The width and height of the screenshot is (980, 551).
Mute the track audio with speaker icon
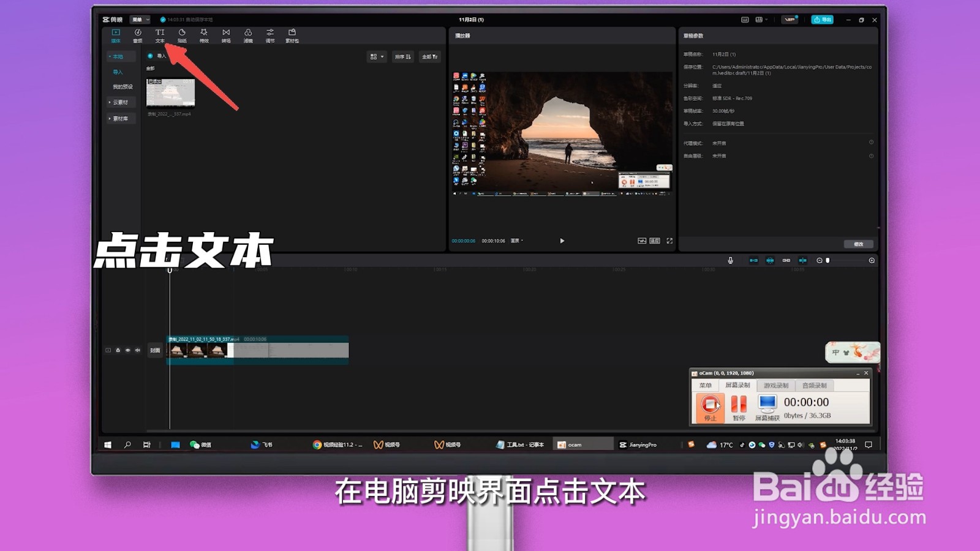click(x=138, y=350)
